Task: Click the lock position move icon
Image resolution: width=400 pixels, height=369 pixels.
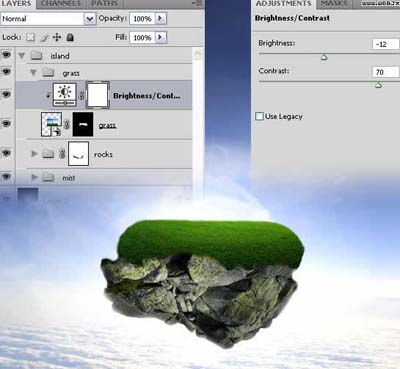Action: click(57, 37)
